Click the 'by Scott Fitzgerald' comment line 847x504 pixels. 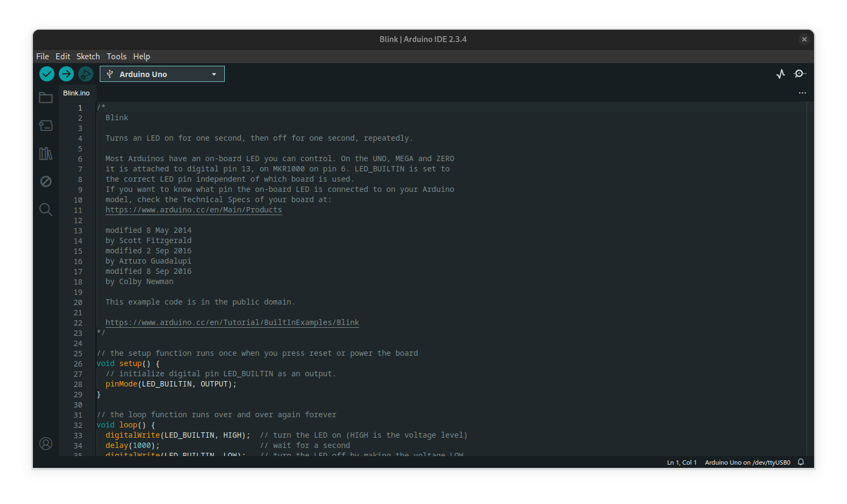148,240
